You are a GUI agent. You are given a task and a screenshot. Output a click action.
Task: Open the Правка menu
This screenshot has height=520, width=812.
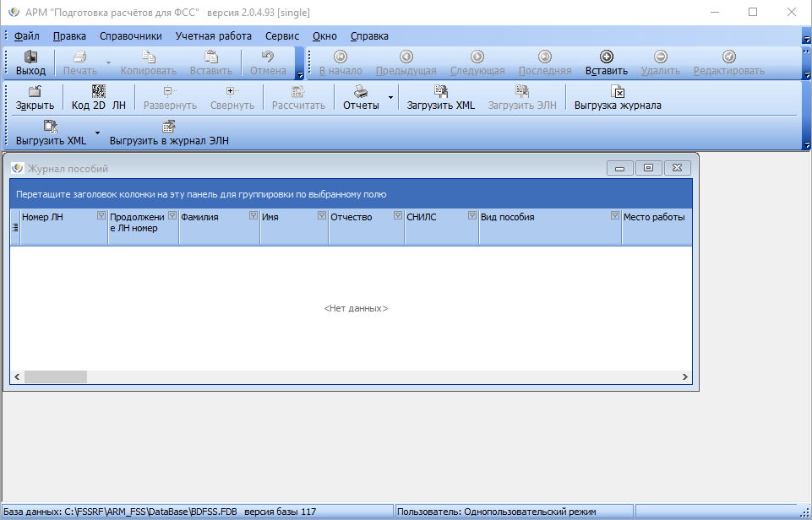[69, 36]
